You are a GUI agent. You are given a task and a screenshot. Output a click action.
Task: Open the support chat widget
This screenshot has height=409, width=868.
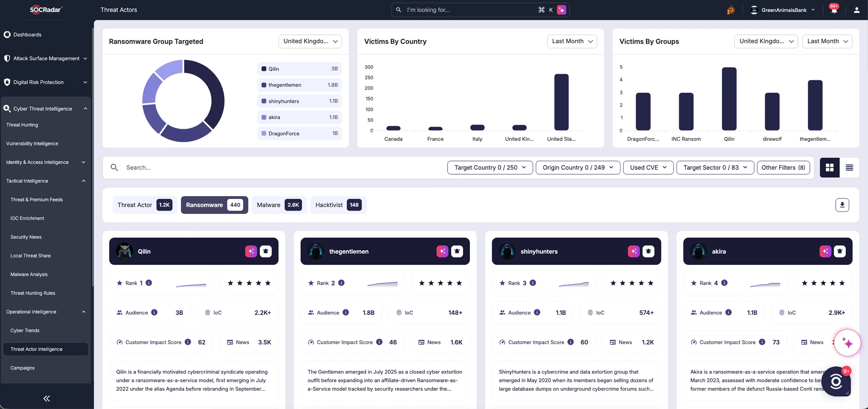tap(836, 382)
